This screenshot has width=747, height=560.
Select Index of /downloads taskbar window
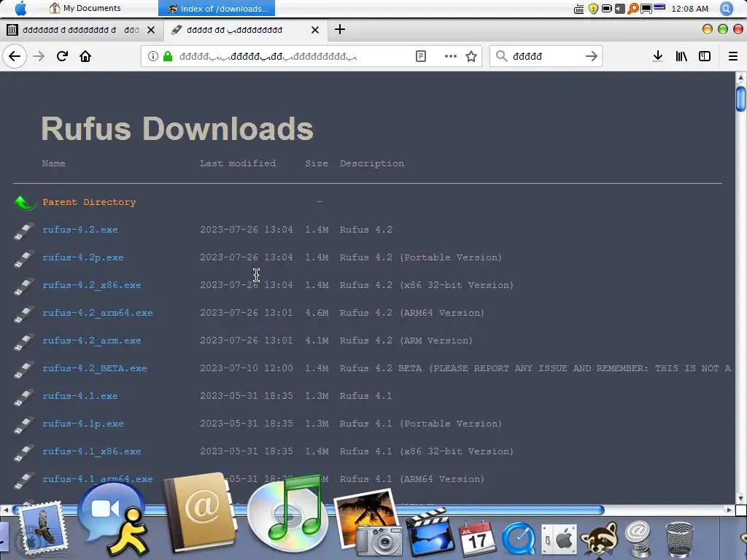tap(217, 8)
